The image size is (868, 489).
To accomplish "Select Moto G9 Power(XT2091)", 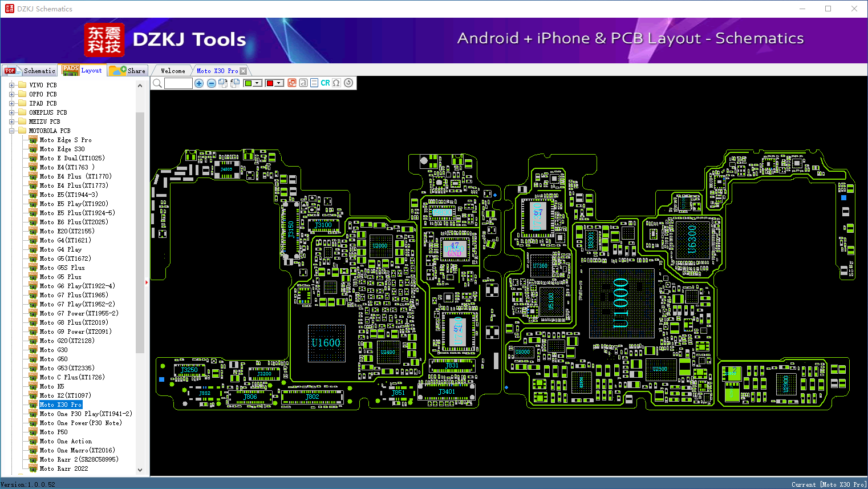I will (x=76, y=332).
